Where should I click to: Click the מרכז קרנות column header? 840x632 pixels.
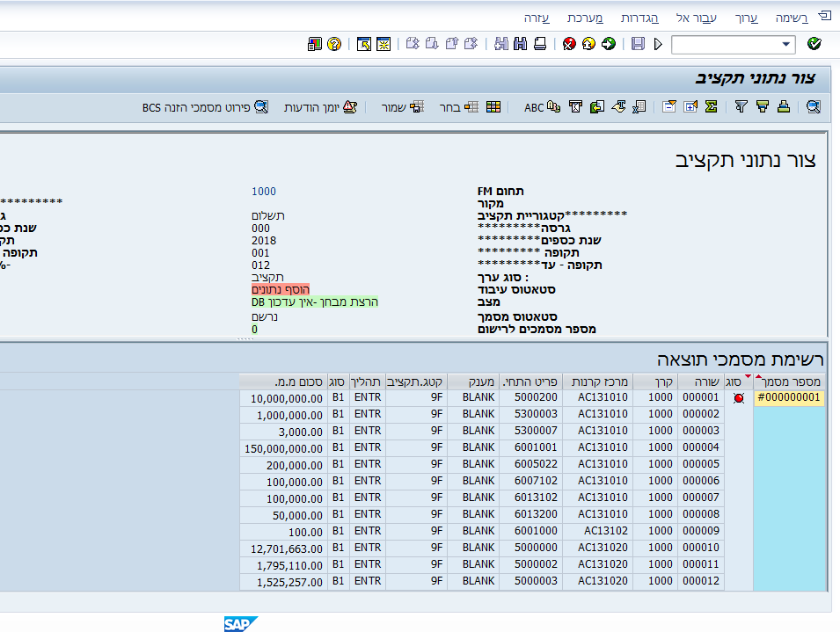(598, 381)
